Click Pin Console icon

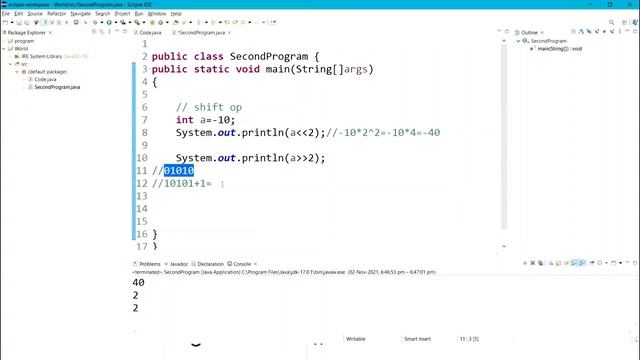tap(592, 262)
